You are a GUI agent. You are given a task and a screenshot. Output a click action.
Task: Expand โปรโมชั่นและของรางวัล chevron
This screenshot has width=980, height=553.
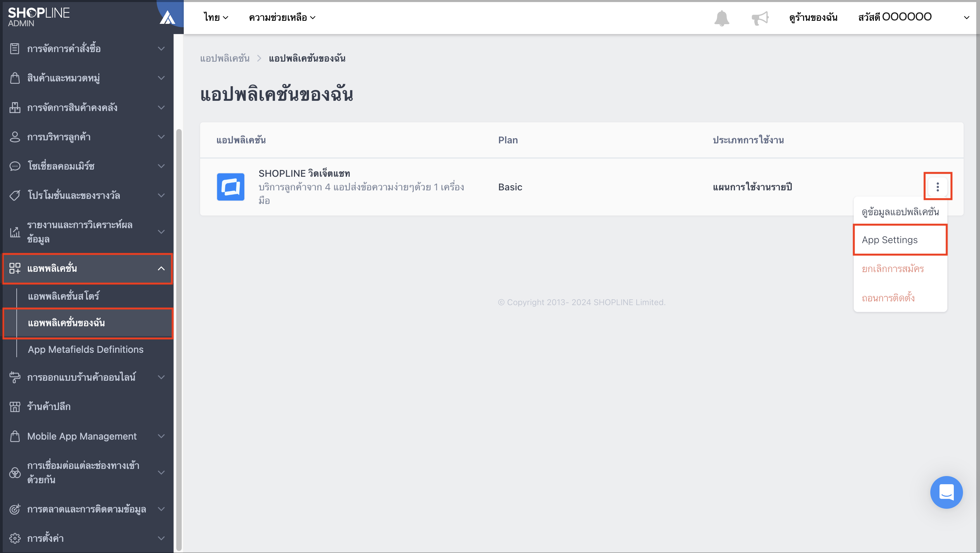pyautogui.click(x=161, y=195)
